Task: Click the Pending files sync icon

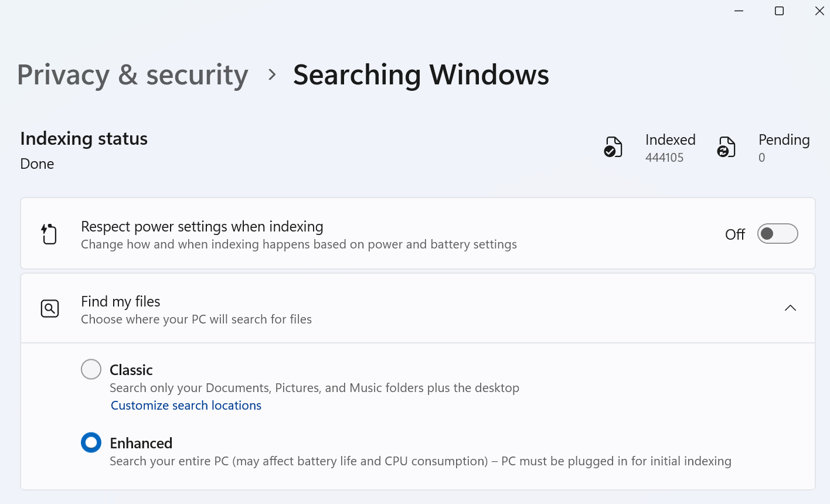Action: pyautogui.click(x=726, y=147)
